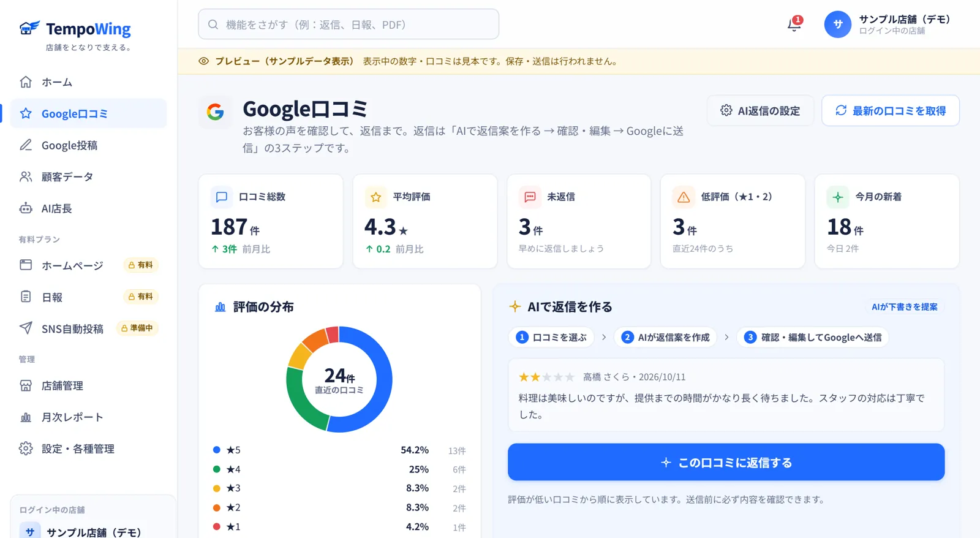Click 最新の口コミを取得 button
The width and height of the screenshot is (980, 538).
click(x=891, y=111)
